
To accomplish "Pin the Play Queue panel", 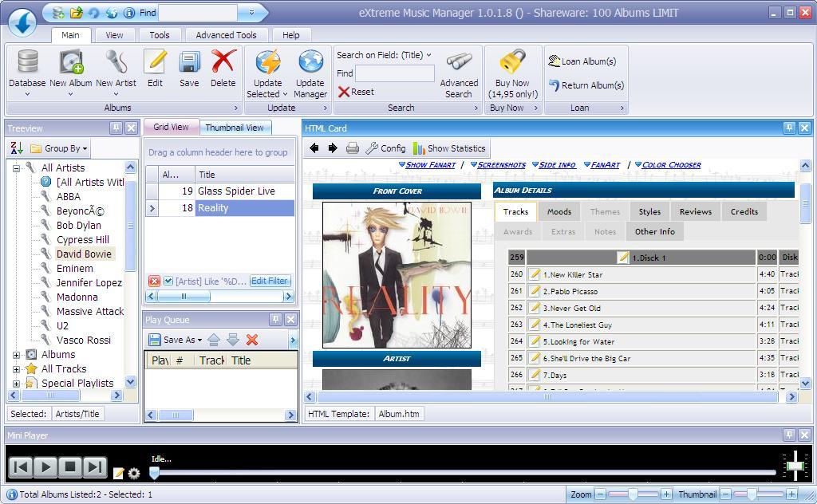I will [x=277, y=319].
